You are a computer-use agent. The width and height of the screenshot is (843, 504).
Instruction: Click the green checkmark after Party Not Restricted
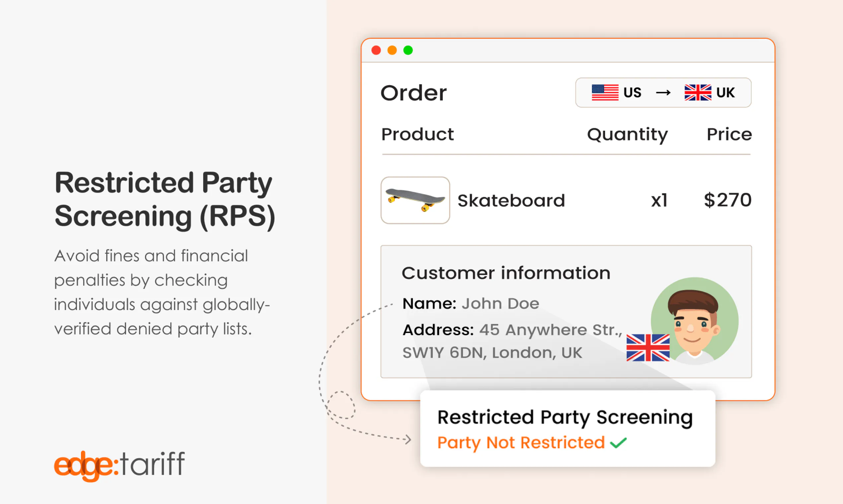(x=618, y=443)
